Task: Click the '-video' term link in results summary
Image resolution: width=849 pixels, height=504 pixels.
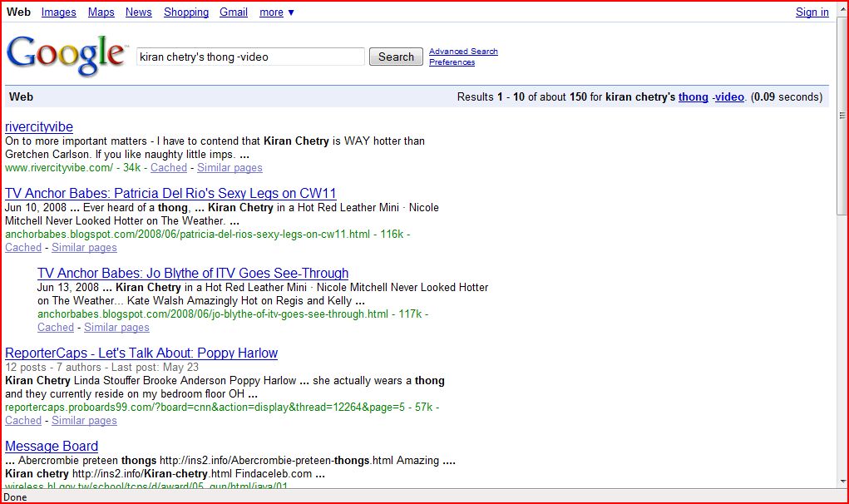Action: pyautogui.click(x=728, y=97)
